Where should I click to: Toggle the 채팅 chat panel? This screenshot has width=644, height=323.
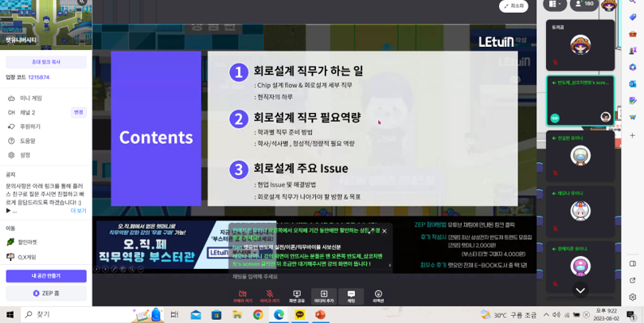point(351,296)
